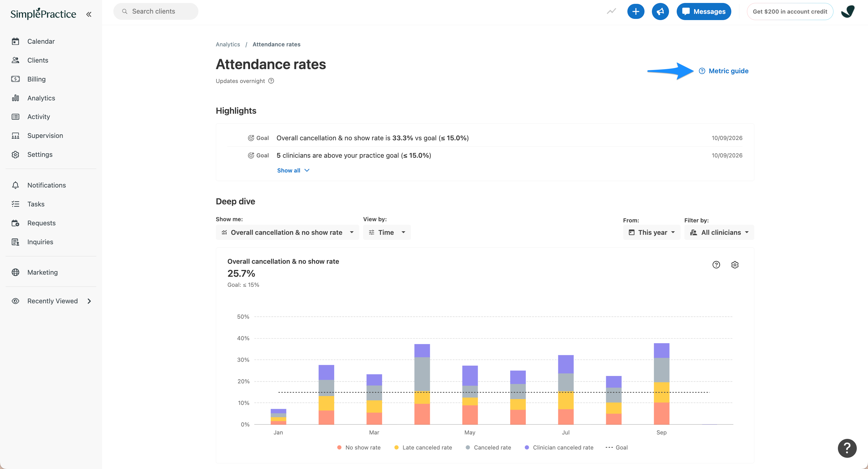The image size is (868, 469).
Task: Click the trend line icon in header
Action: pos(611,12)
